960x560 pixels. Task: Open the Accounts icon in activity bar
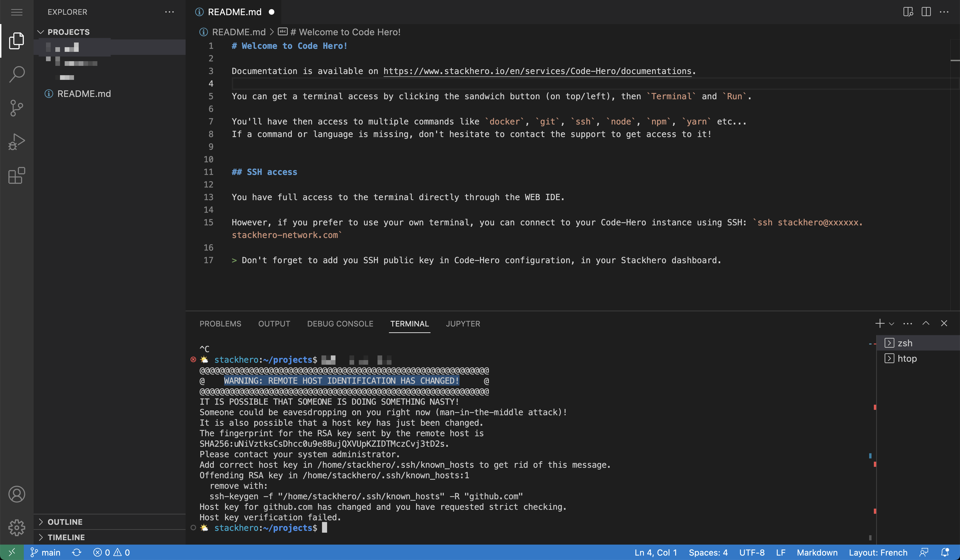(x=17, y=494)
